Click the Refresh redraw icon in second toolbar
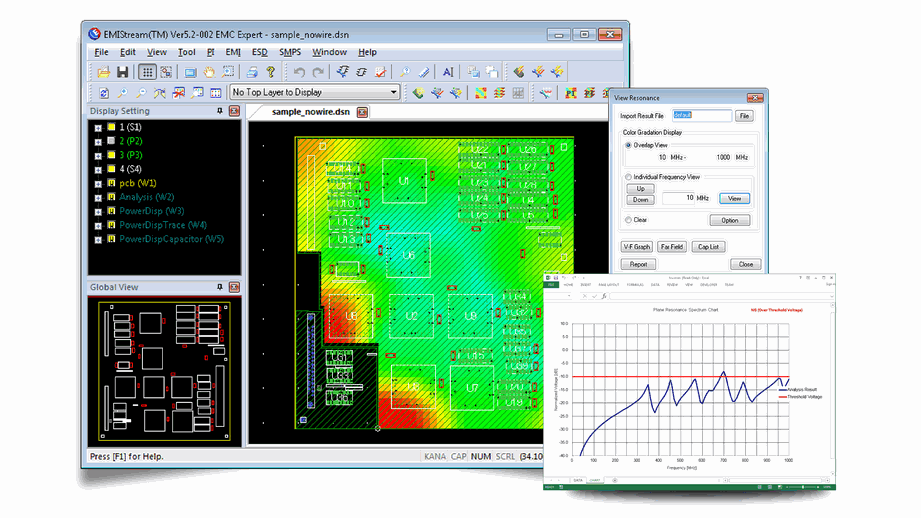Screen dimensions: 921x518 click(104, 93)
